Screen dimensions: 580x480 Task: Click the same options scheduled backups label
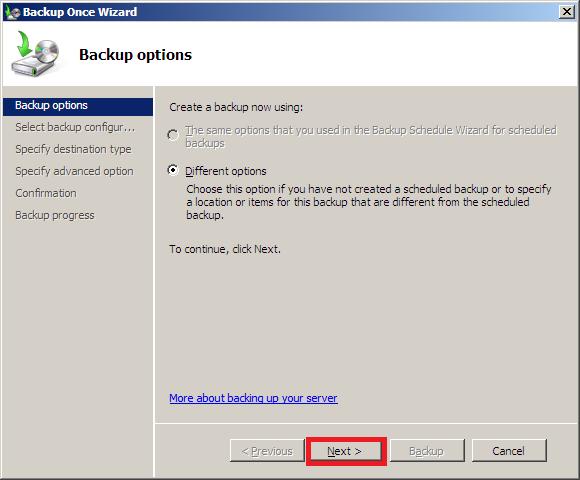click(x=371, y=136)
